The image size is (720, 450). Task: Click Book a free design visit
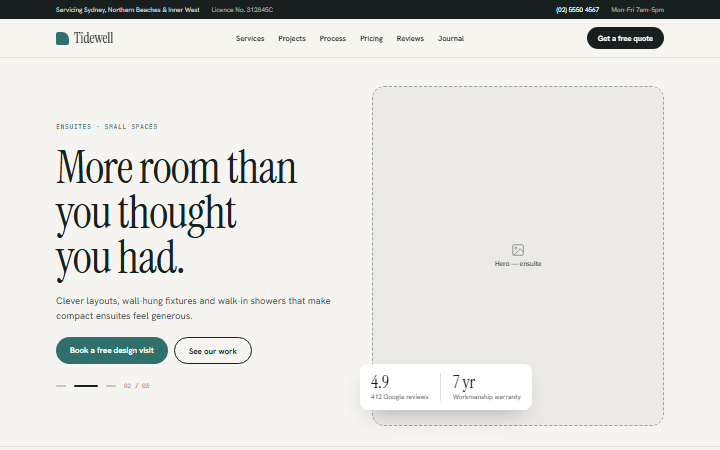pyautogui.click(x=112, y=350)
